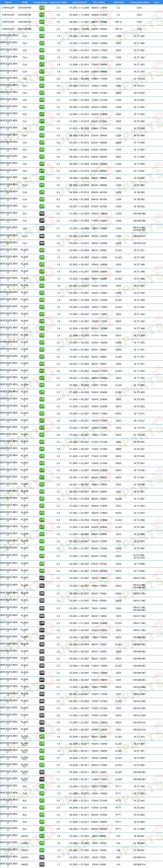Click diesel icon in Vaneo 55kW / 75KM row
This screenshot has width=163, height=868.
42,857
